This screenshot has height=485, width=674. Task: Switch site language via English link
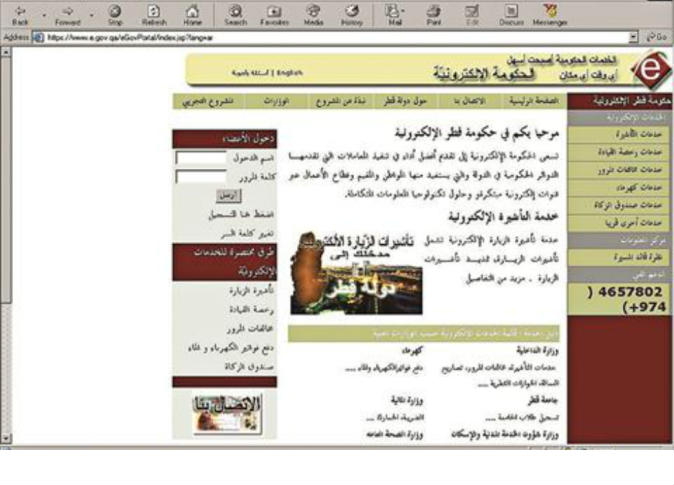290,73
